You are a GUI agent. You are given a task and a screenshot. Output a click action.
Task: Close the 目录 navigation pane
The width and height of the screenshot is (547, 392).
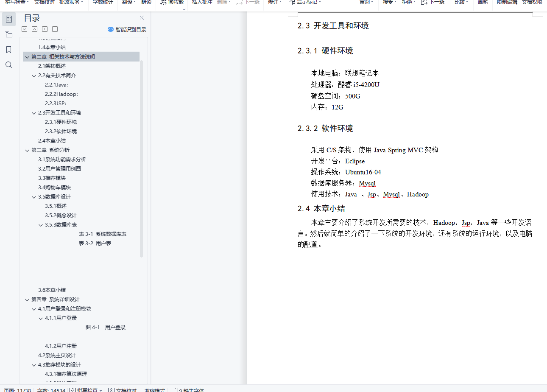click(142, 18)
